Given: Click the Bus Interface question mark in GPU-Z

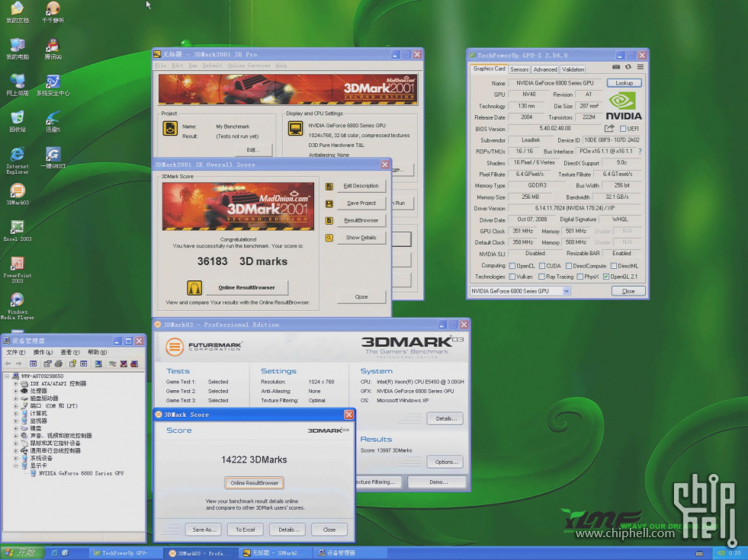Looking at the screenshot, I should (x=640, y=151).
